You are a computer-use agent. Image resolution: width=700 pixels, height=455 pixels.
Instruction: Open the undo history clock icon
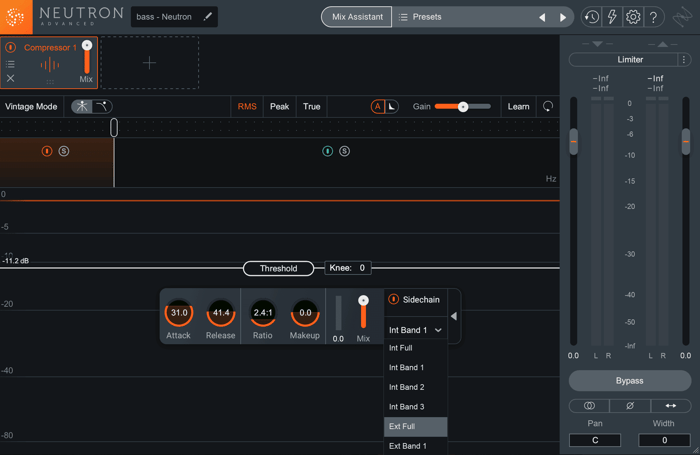click(x=592, y=17)
